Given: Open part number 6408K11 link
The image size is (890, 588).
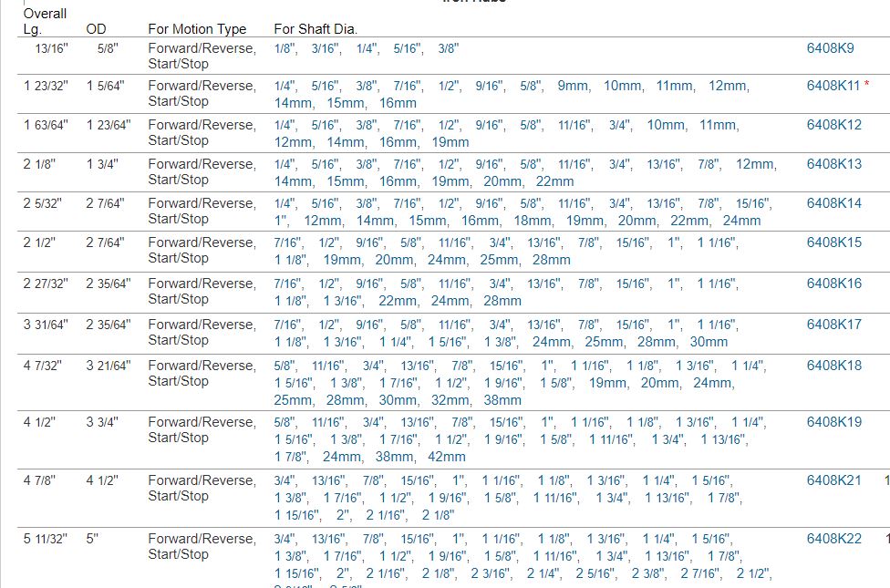Looking at the screenshot, I should [833, 86].
